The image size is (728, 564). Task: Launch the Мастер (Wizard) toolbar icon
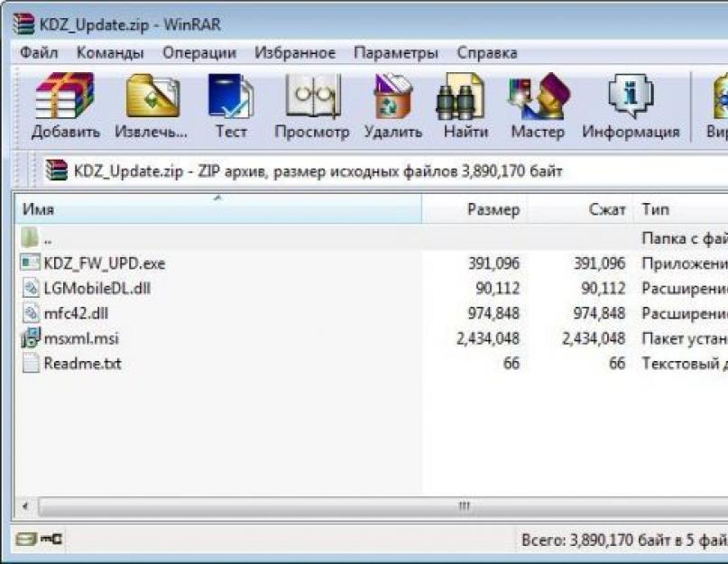539,96
